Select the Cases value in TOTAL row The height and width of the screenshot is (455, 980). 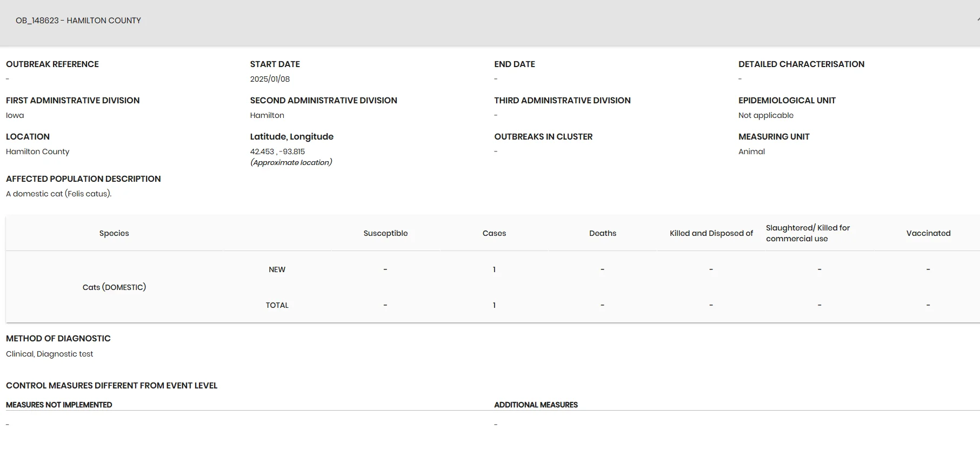tap(494, 305)
